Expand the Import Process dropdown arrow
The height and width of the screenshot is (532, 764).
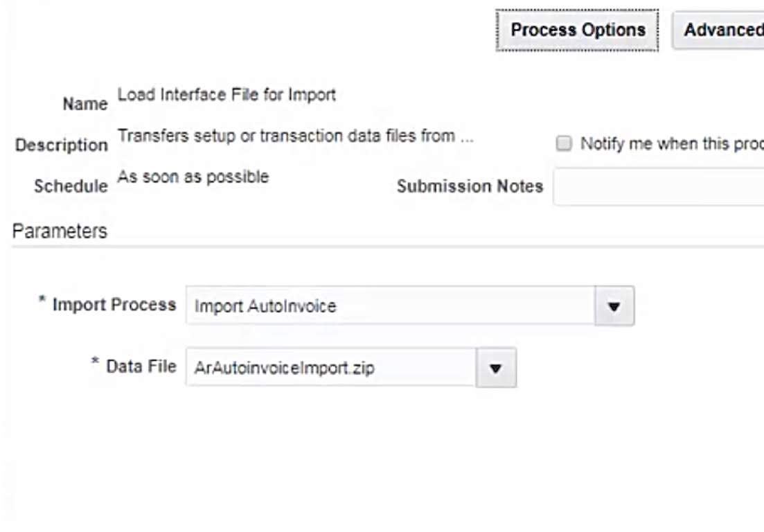coord(614,305)
